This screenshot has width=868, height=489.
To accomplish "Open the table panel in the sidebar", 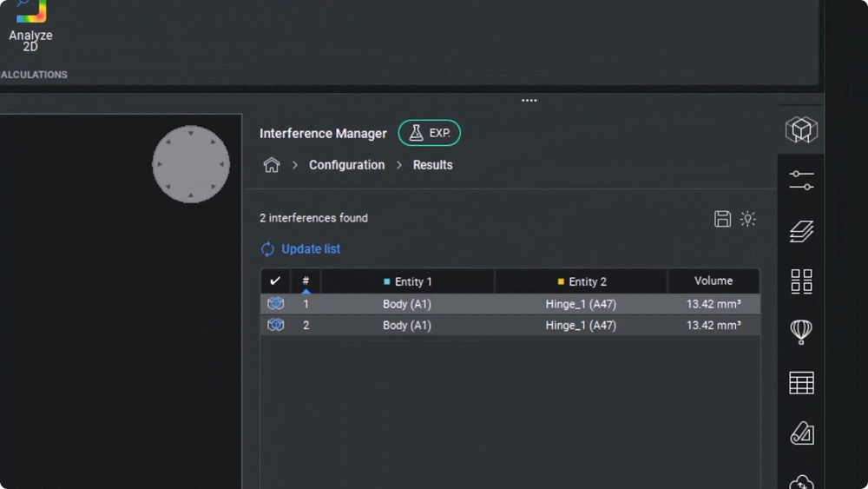I will tap(801, 382).
